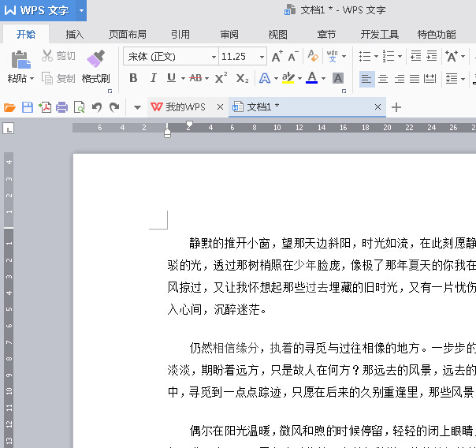
Task: Apply superscript formatting
Action: point(221,78)
